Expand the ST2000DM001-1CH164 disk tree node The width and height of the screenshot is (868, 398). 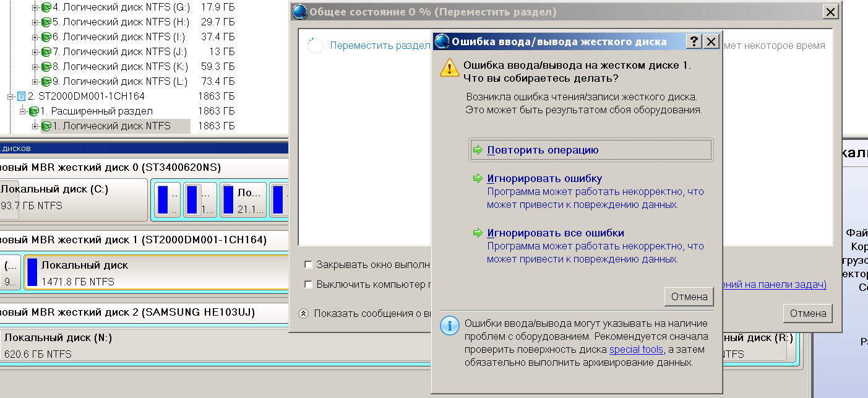[11, 97]
